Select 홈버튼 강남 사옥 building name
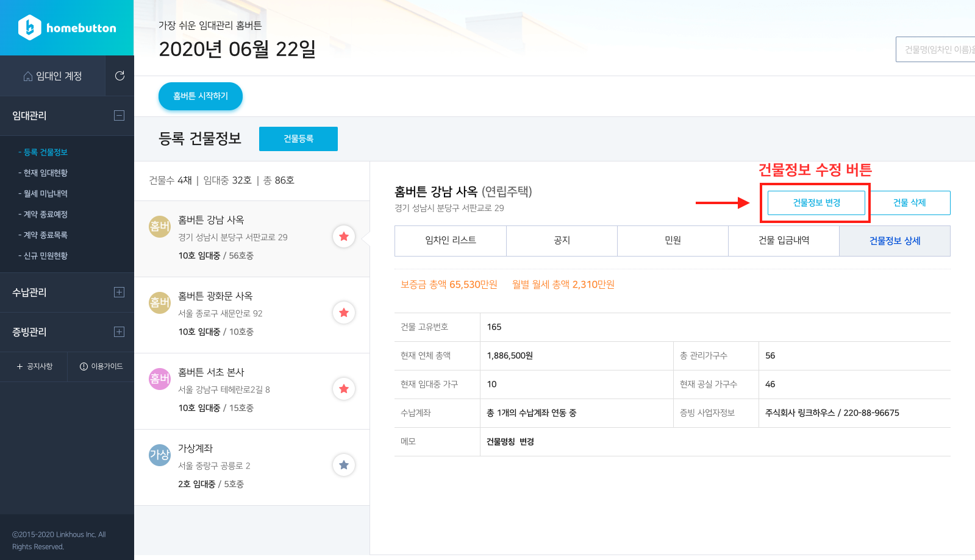975x560 pixels. (211, 220)
